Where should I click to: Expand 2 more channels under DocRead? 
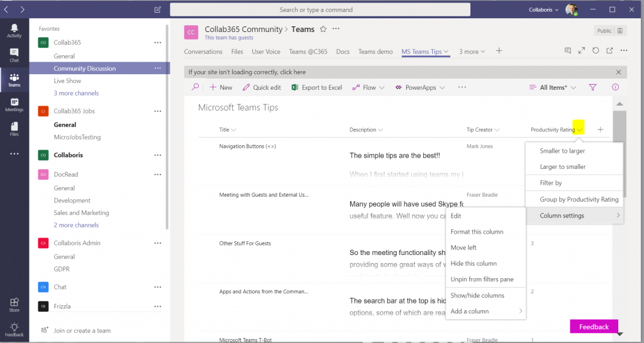coord(76,225)
